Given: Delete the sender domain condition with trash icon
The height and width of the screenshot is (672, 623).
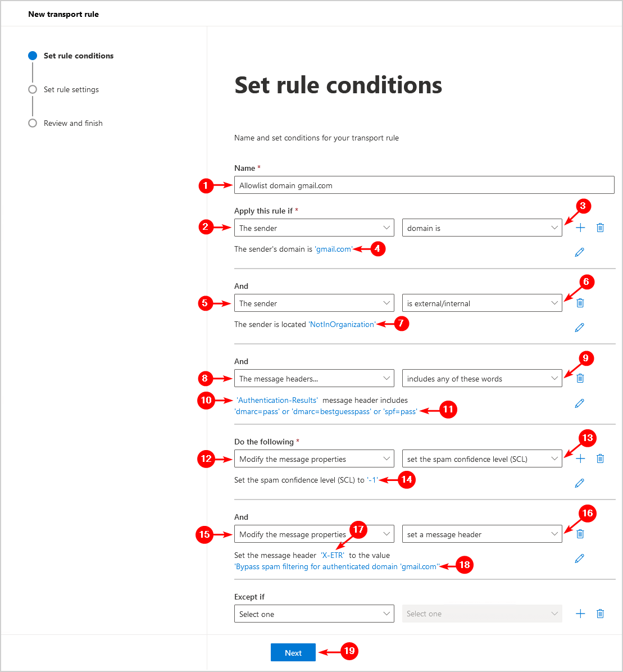Looking at the screenshot, I should click(600, 228).
